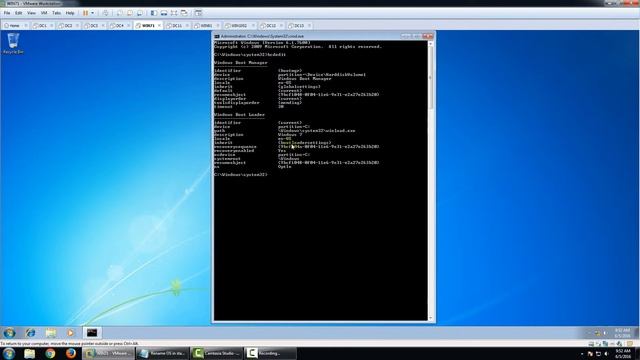This screenshot has height=360, width=640.
Task: Select VMware Workstation host taskbar button
Action: click(x=109, y=353)
